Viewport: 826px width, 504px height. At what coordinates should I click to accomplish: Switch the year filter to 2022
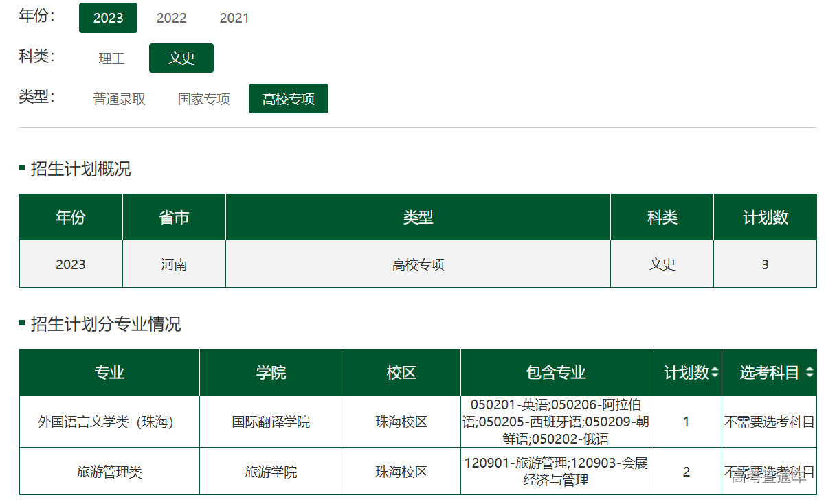point(171,18)
